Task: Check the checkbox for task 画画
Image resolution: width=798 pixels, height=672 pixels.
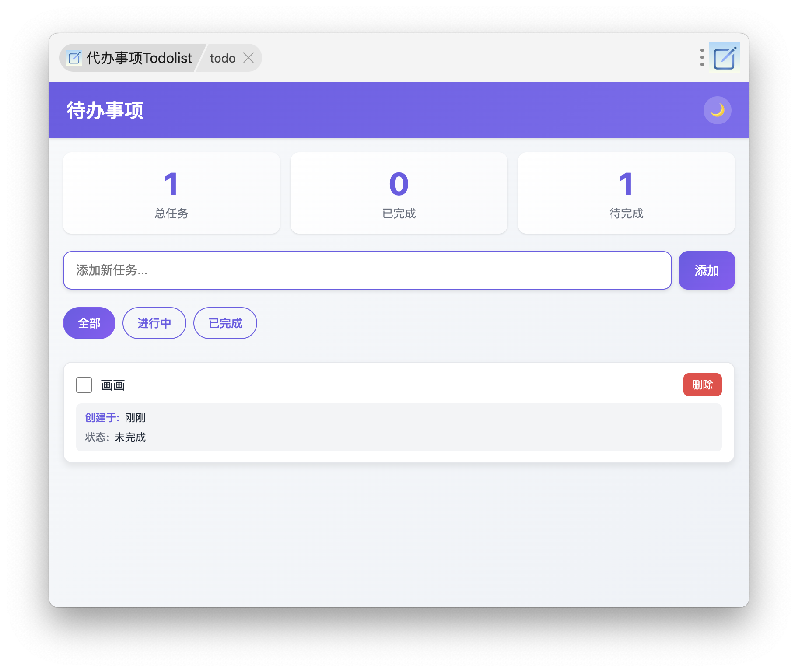Action: tap(84, 385)
